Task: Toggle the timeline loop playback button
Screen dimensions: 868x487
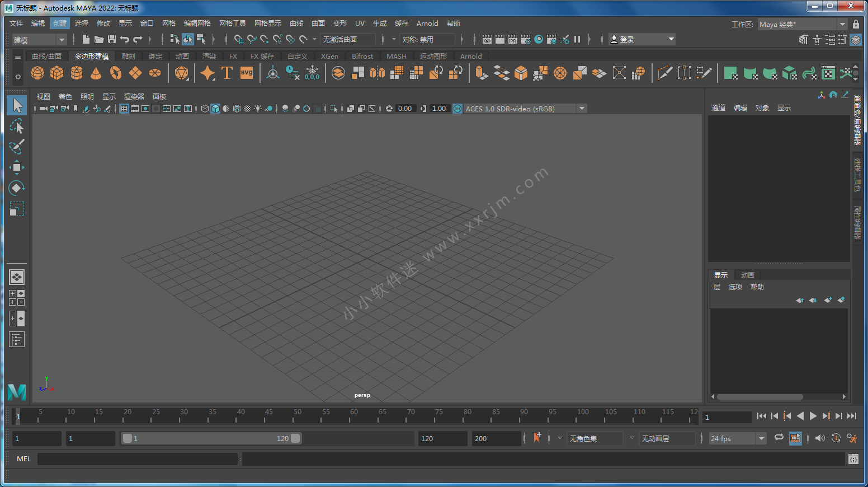Action: 779,438
